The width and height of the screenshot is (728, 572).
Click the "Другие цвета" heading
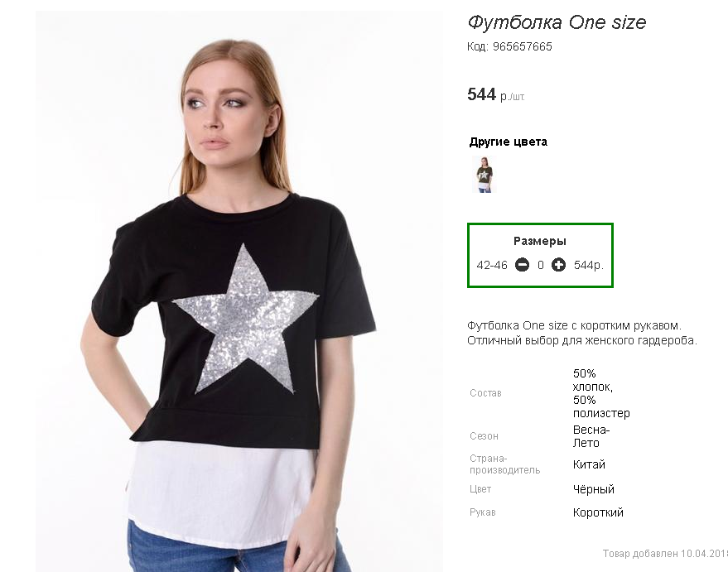click(508, 142)
